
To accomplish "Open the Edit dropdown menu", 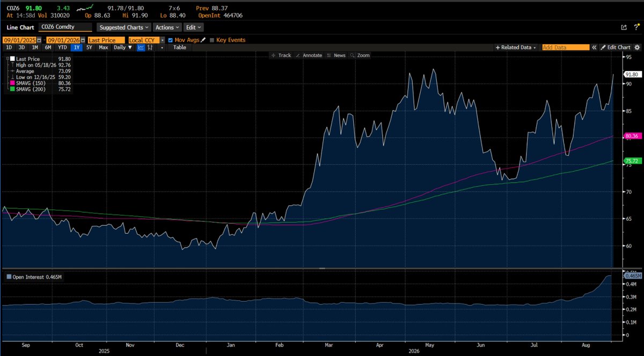I will pos(193,27).
